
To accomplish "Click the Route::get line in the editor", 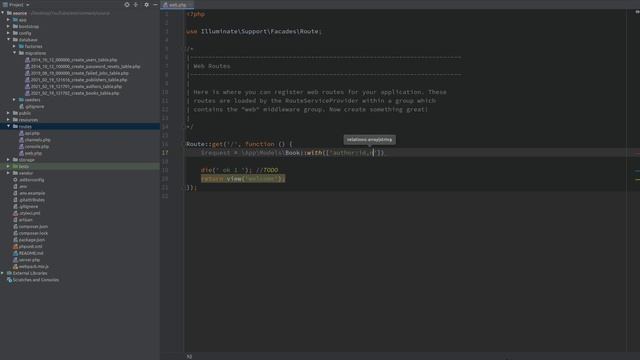I will (239, 144).
